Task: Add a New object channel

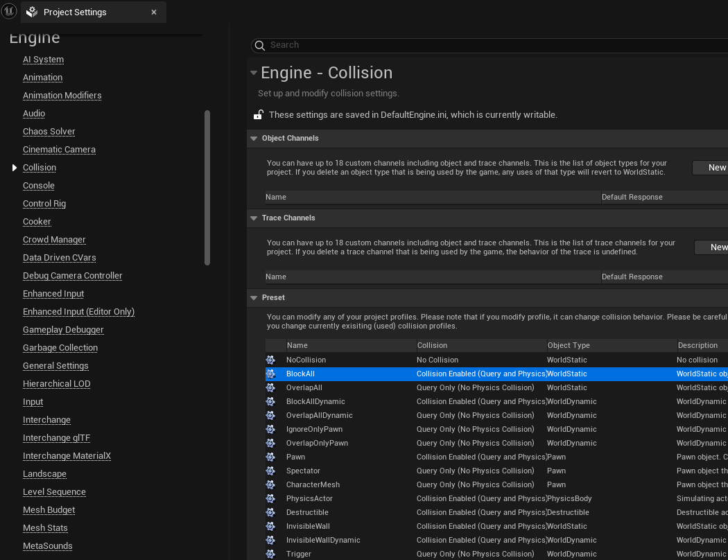Action: [x=711, y=168]
